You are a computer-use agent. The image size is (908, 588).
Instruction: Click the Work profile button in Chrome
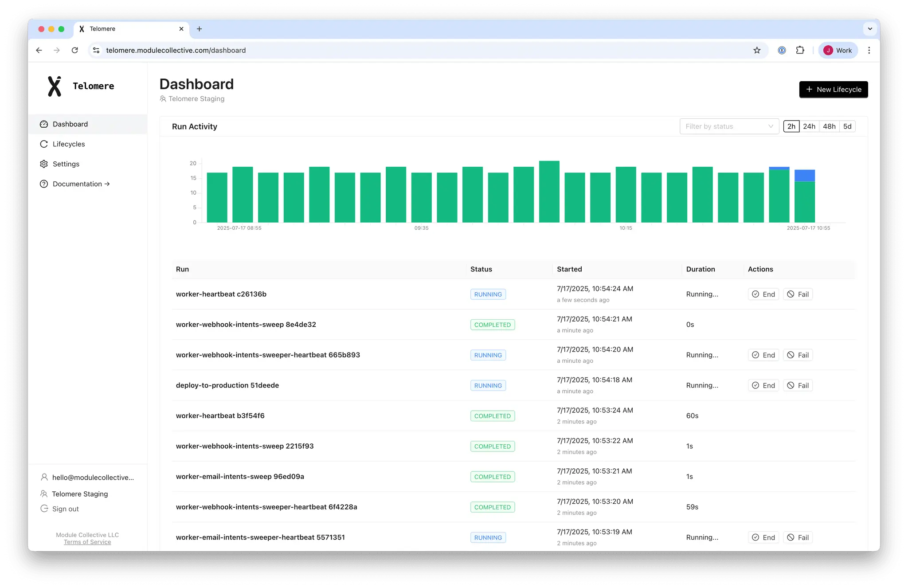click(x=838, y=50)
